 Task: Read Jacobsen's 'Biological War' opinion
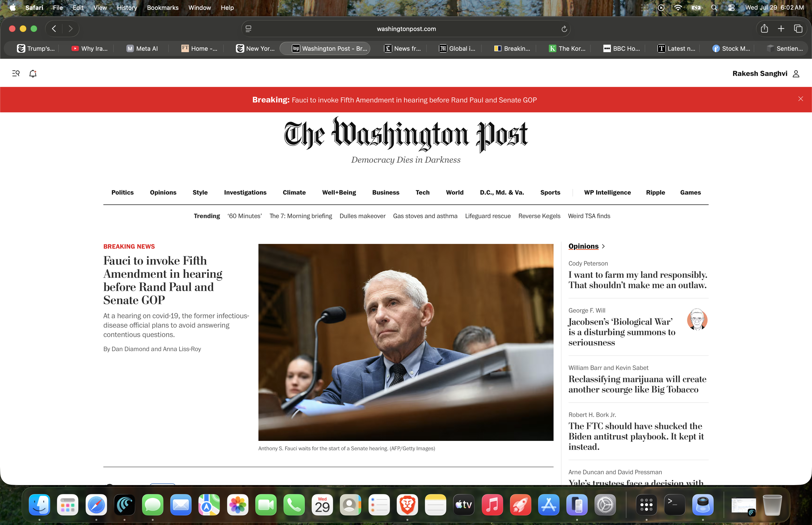[x=622, y=332]
